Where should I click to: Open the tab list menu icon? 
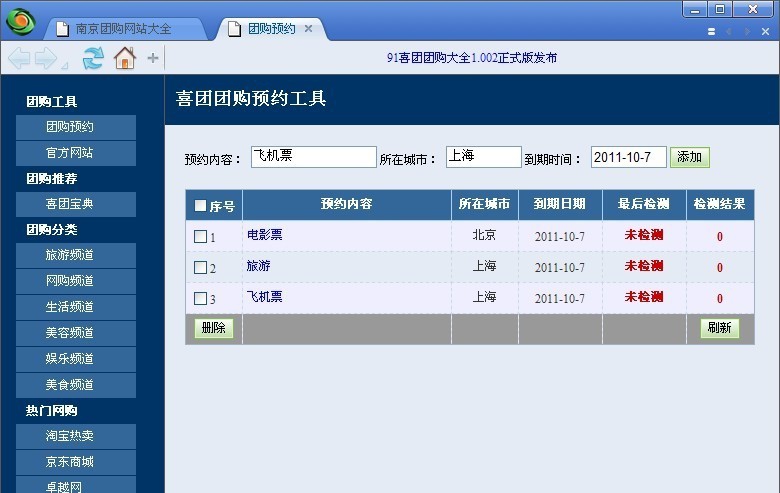pos(711,31)
